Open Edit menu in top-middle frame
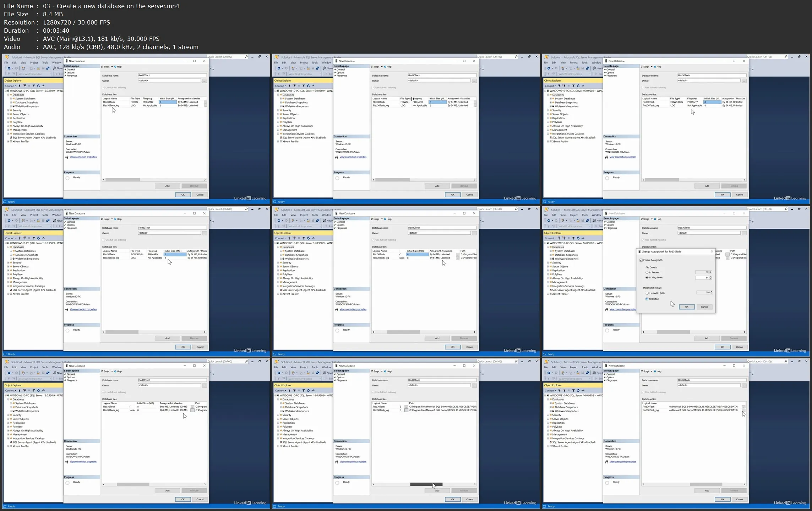 (284, 62)
